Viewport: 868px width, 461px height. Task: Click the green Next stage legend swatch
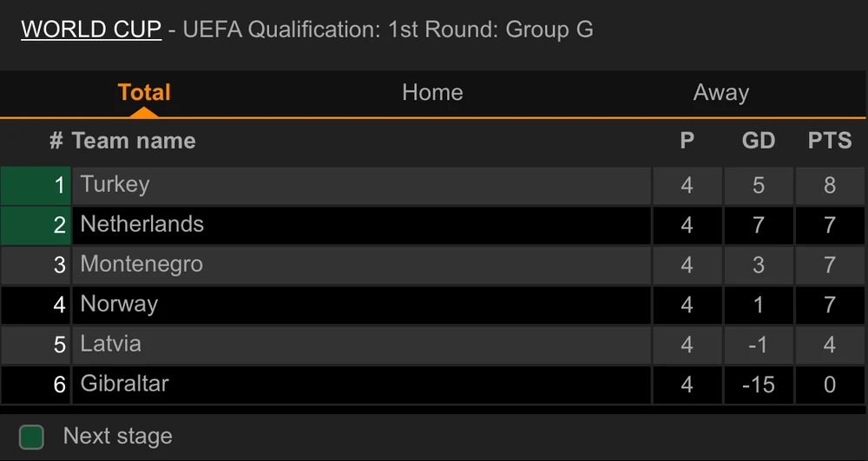[32, 437]
